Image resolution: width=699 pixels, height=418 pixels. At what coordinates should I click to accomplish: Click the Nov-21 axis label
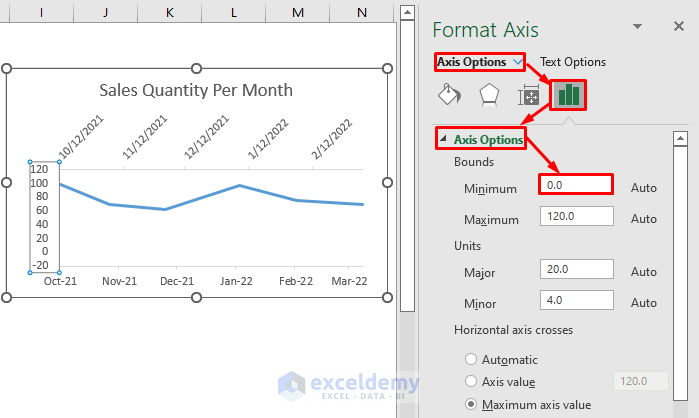click(x=119, y=281)
